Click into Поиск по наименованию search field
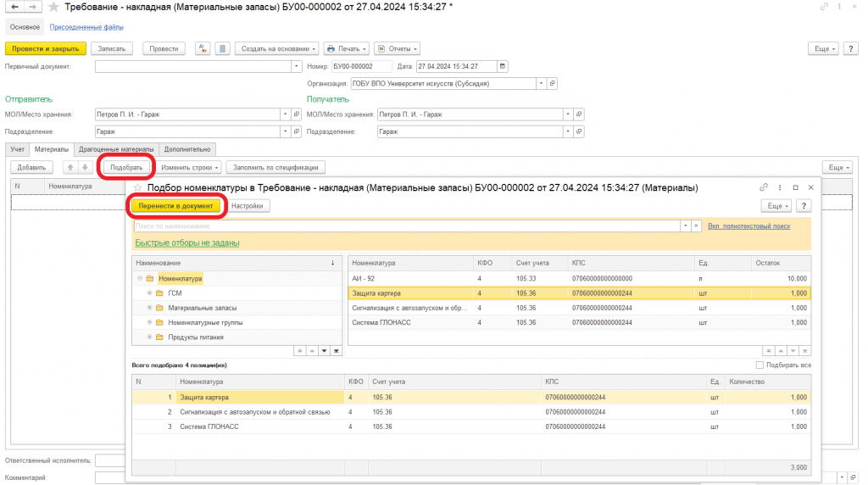This screenshot has height=485, width=868. (407, 226)
